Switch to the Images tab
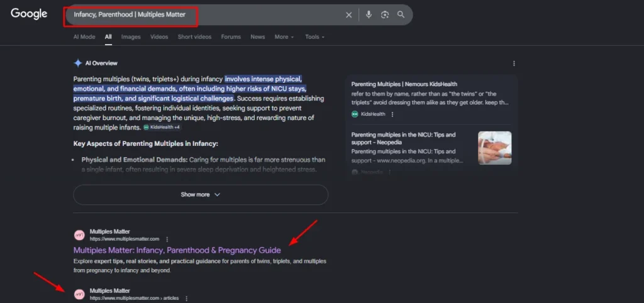Image resolution: width=644 pixels, height=303 pixels. pos(131,37)
